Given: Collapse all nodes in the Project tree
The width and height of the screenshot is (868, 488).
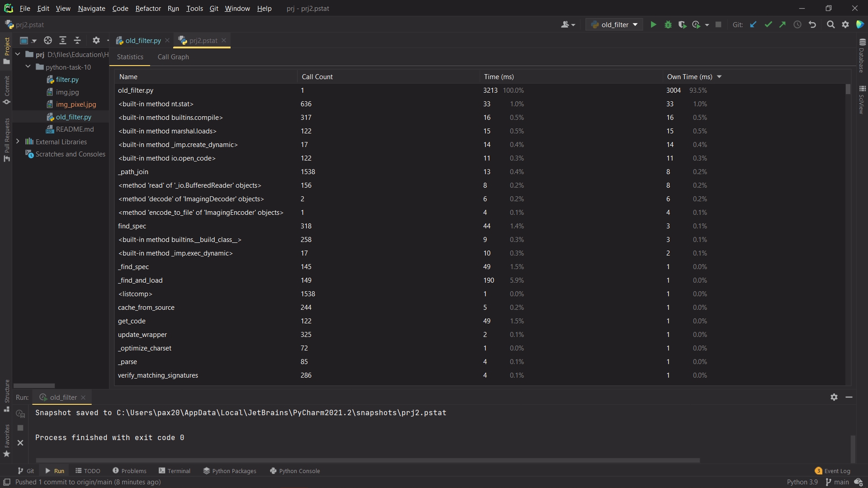Looking at the screenshot, I should click(x=77, y=41).
